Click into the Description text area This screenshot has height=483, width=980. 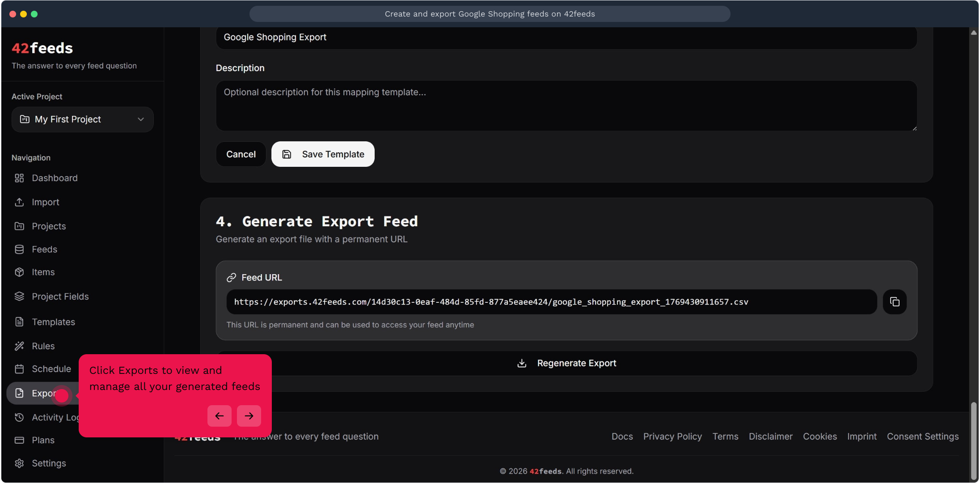tap(566, 106)
